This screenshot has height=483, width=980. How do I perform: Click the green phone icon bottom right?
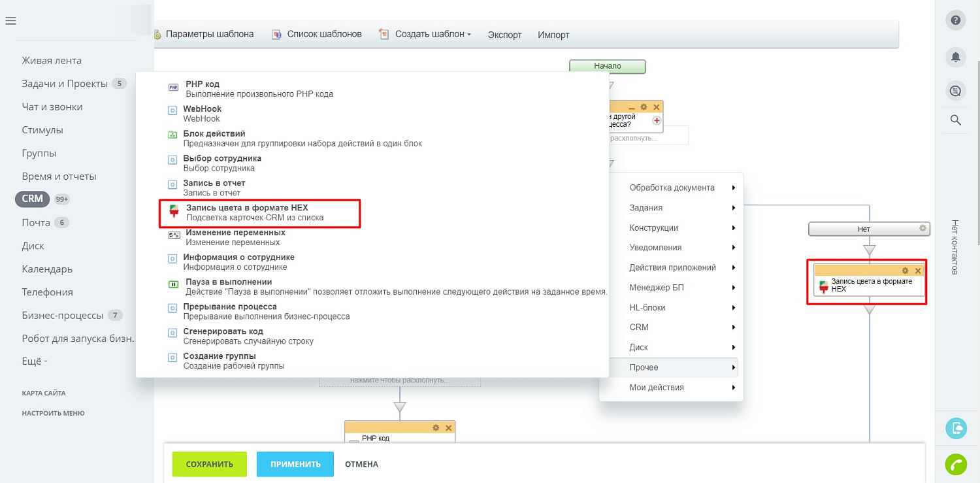[x=955, y=464]
